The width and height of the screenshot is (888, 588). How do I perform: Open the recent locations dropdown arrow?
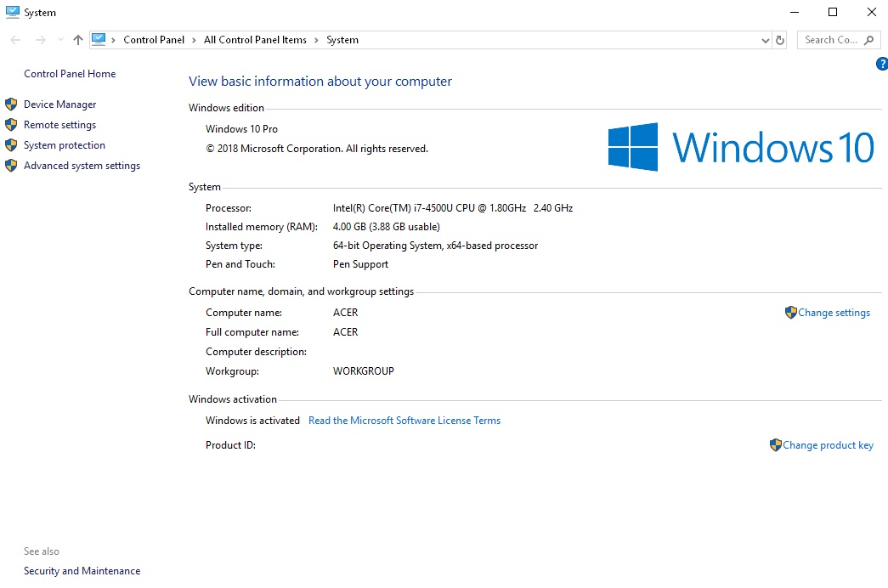click(x=60, y=40)
